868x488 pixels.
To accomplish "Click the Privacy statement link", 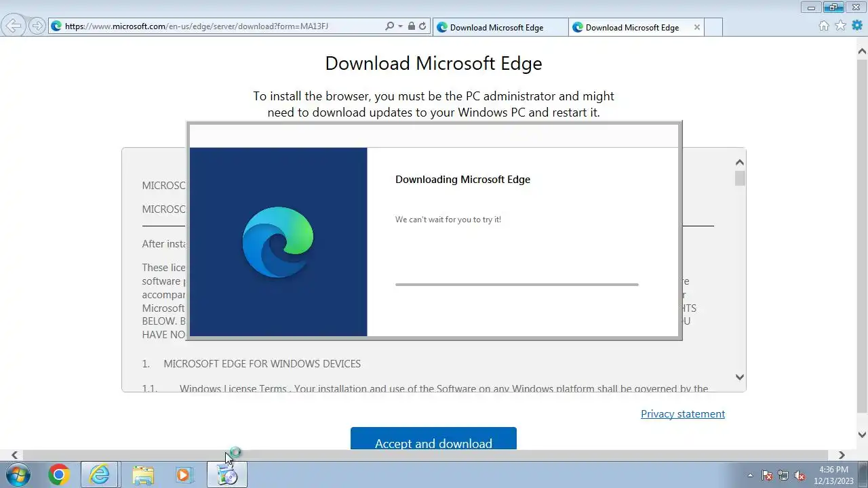I will 683,414.
